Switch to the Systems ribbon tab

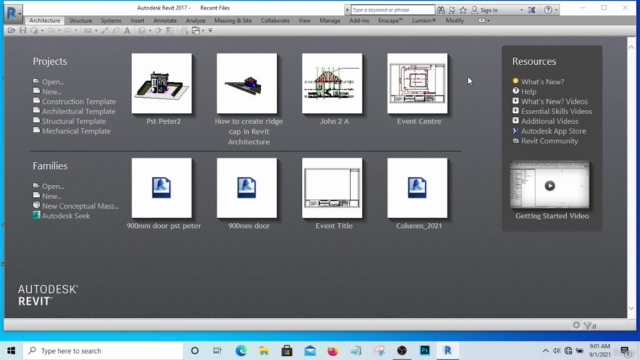[111, 20]
